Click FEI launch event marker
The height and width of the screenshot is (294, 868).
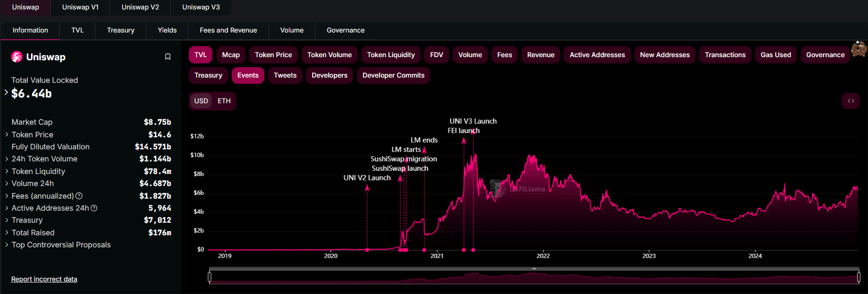click(464, 250)
